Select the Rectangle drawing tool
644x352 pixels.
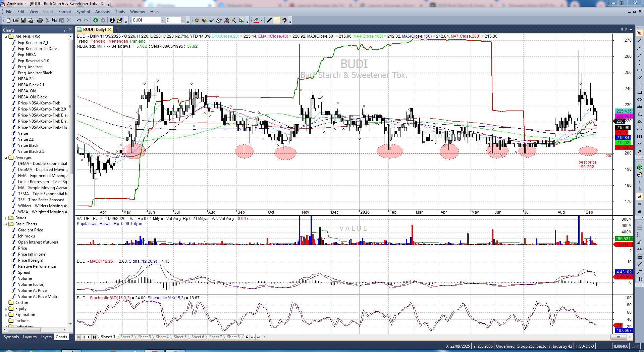click(x=640, y=92)
